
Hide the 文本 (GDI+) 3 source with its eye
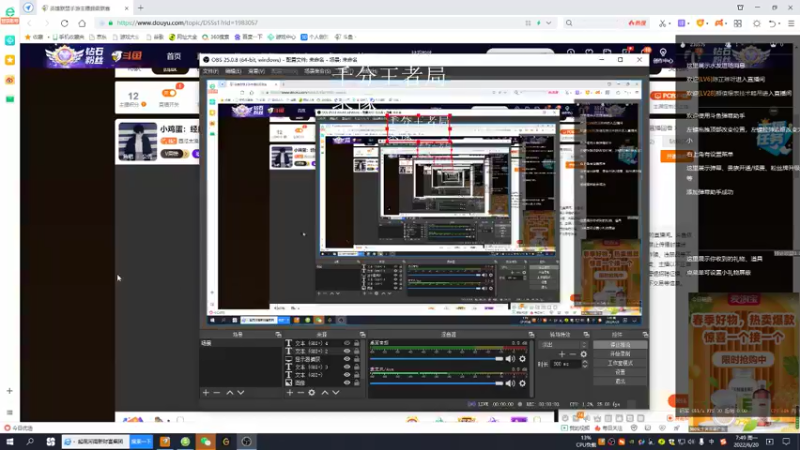[347, 367]
